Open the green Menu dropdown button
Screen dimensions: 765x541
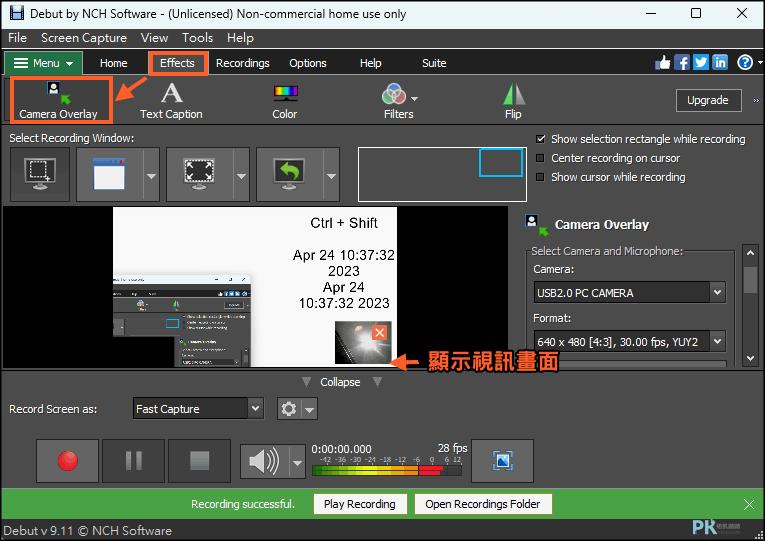pos(43,63)
